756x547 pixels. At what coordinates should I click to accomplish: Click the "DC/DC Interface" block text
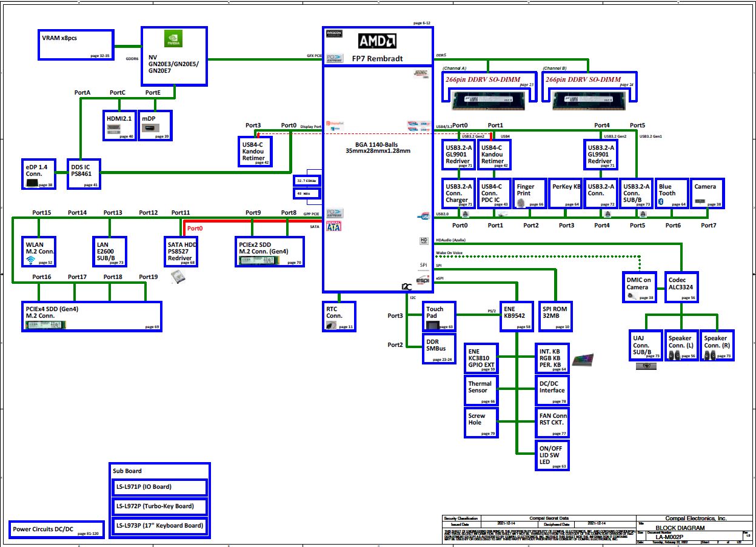click(552, 387)
